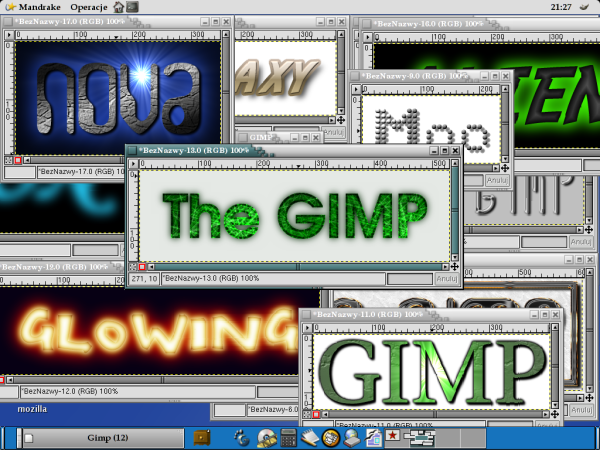Click horizontal scrollbar thumb in BezNazwy-13.0 window
The height and width of the screenshot is (450, 600).
[298, 267]
